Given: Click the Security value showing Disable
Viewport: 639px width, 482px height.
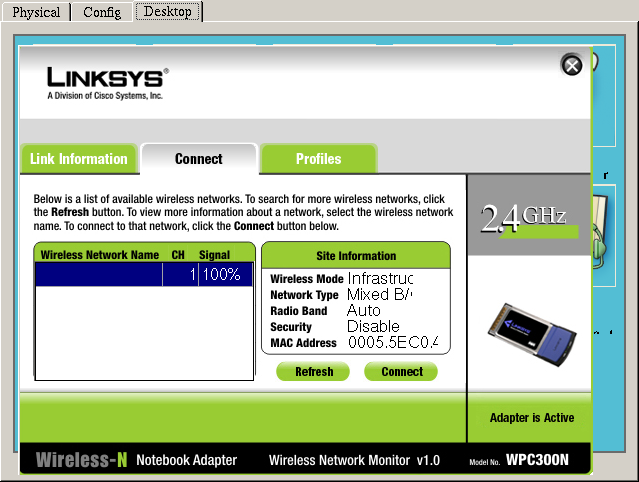Looking at the screenshot, I should [373, 327].
